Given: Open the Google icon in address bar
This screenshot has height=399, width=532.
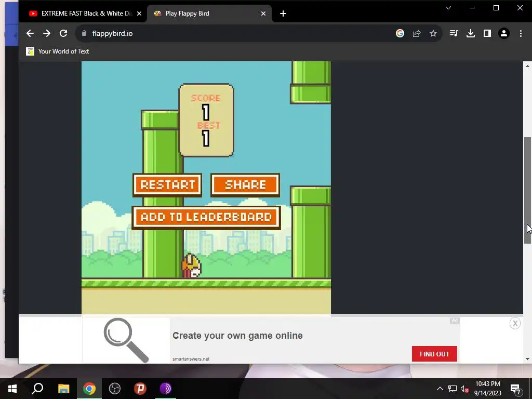Looking at the screenshot, I should tap(400, 33).
